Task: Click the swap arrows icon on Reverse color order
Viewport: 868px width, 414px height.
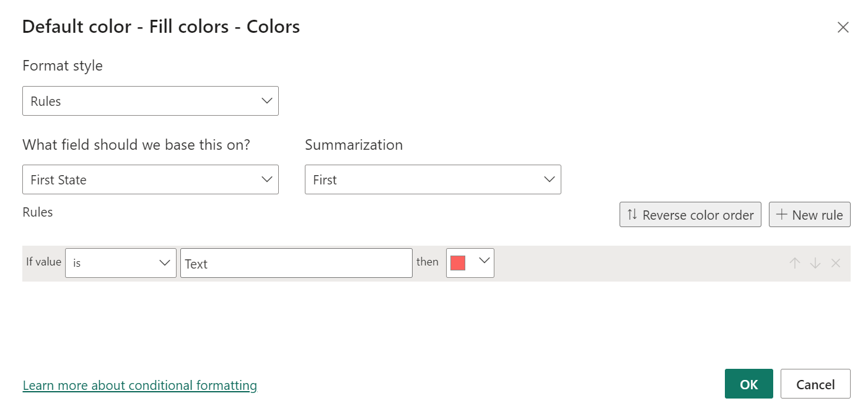Action: [632, 215]
